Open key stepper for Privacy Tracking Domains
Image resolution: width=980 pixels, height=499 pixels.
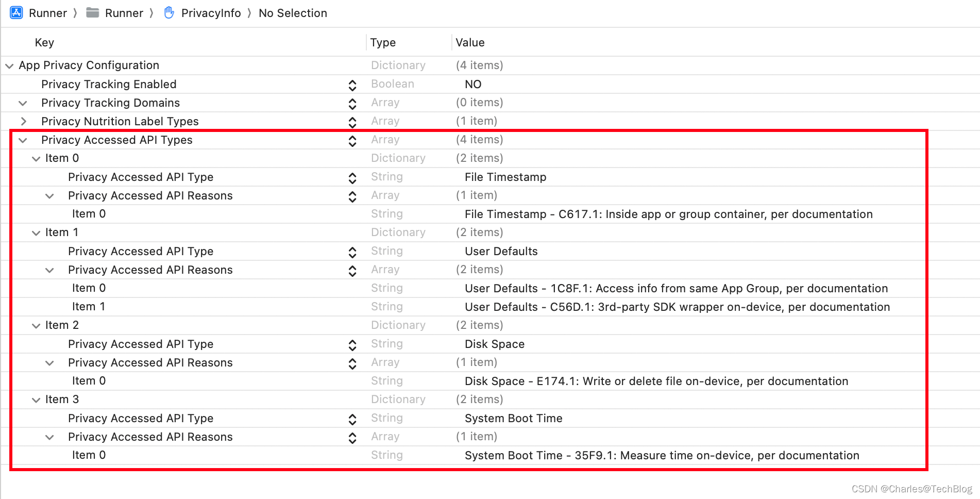352,104
